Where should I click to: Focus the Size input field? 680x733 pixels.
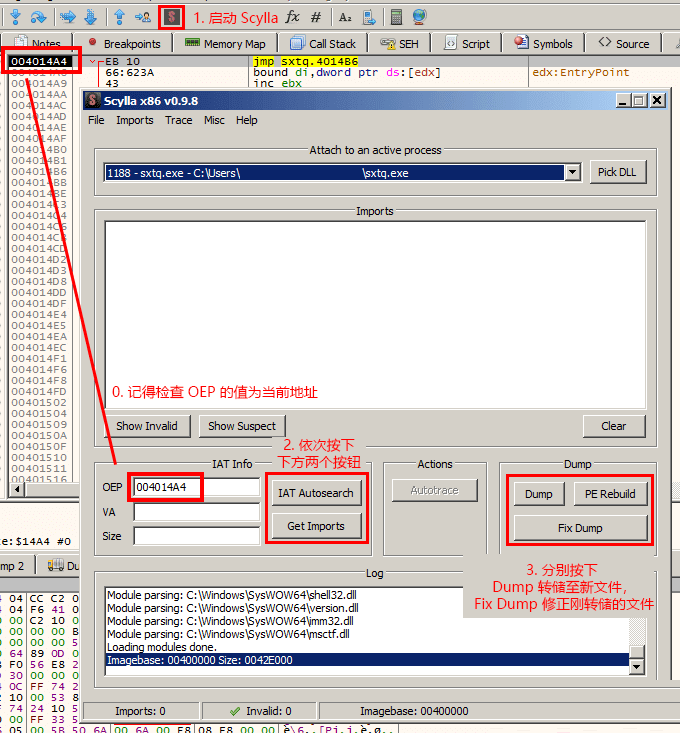point(196,536)
